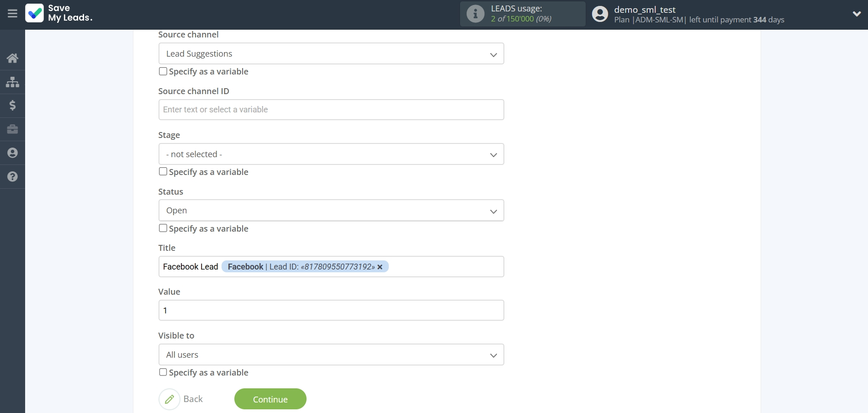
Task: Click the green Continue button
Action: click(270, 399)
